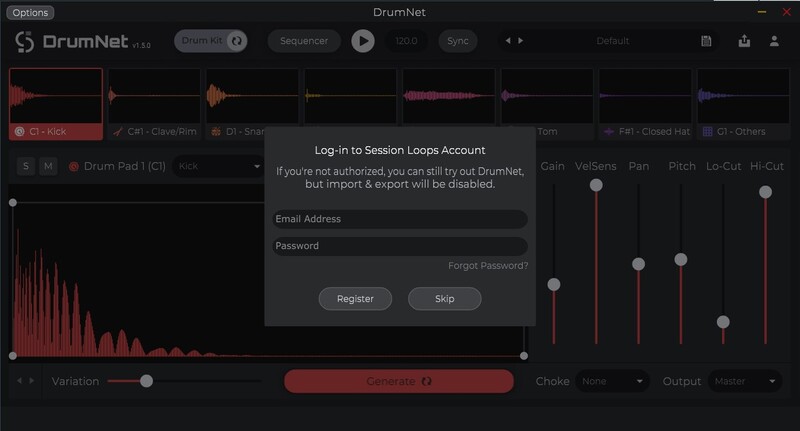
Task: Solo Drum Pad 1 with S button
Action: point(26,166)
